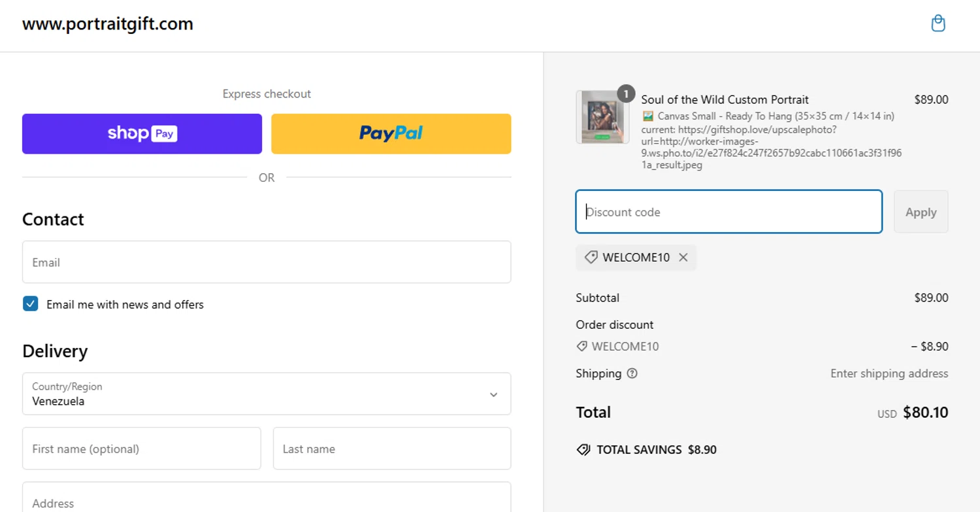980x512 pixels.
Task: Pay with Shop Pay express checkout
Action: click(142, 134)
